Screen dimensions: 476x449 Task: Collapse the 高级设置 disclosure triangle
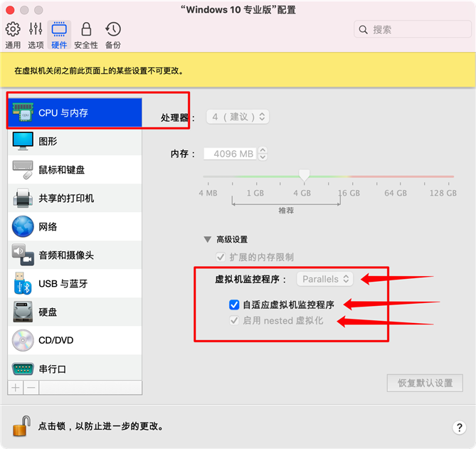(208, 240)
